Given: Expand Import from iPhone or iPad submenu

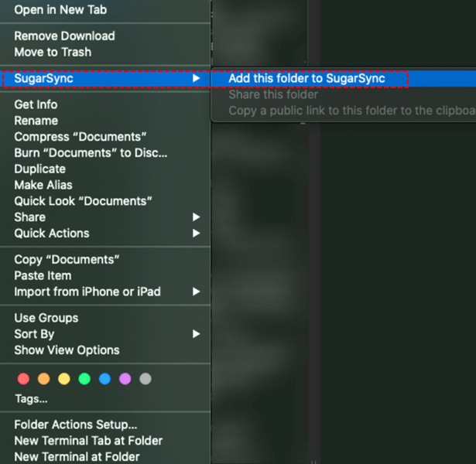Looking at the screenshot, I should (x=105, y=292).
